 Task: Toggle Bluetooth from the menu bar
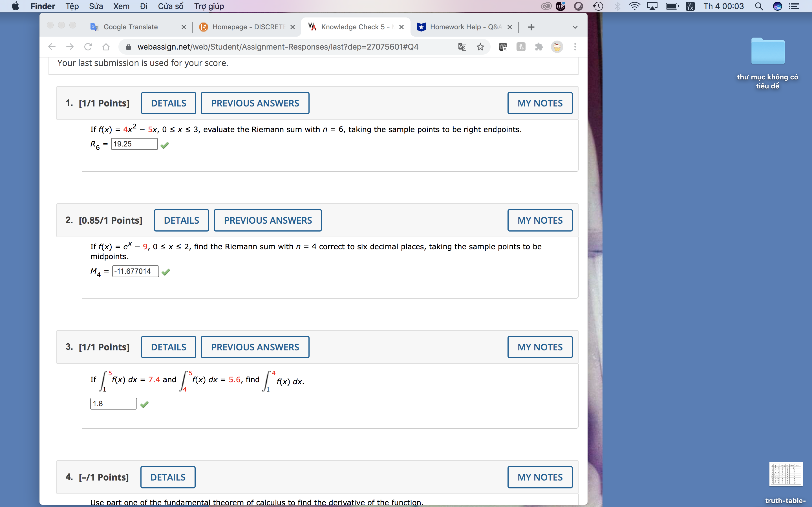pos(618,6)
